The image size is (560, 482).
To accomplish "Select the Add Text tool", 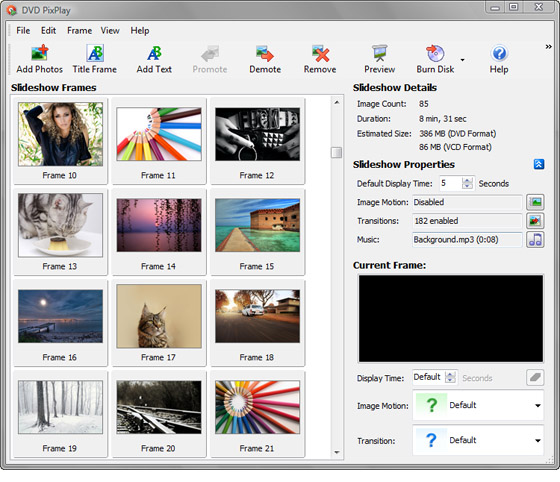I will pyautogui.click(x=154, y=59).
